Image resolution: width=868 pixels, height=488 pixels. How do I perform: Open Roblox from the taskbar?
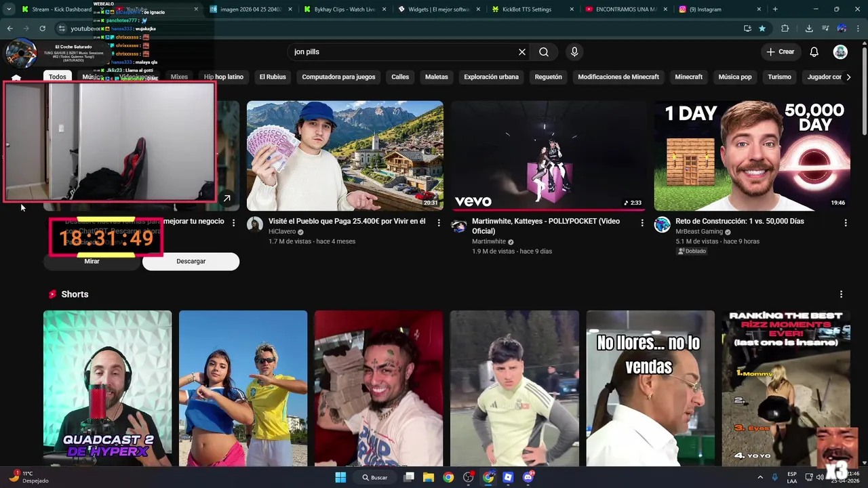click(x=508, y=477)
